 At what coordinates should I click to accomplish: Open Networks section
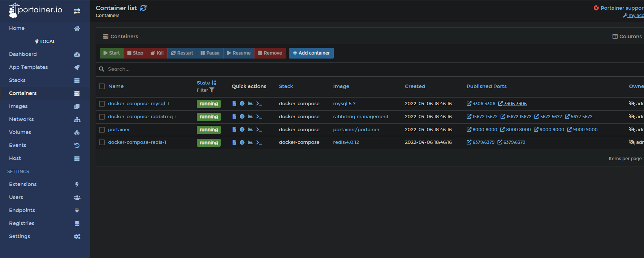45,119
